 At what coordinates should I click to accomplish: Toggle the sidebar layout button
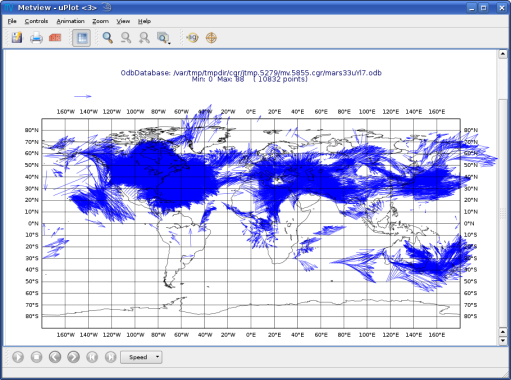pos(82,38)
